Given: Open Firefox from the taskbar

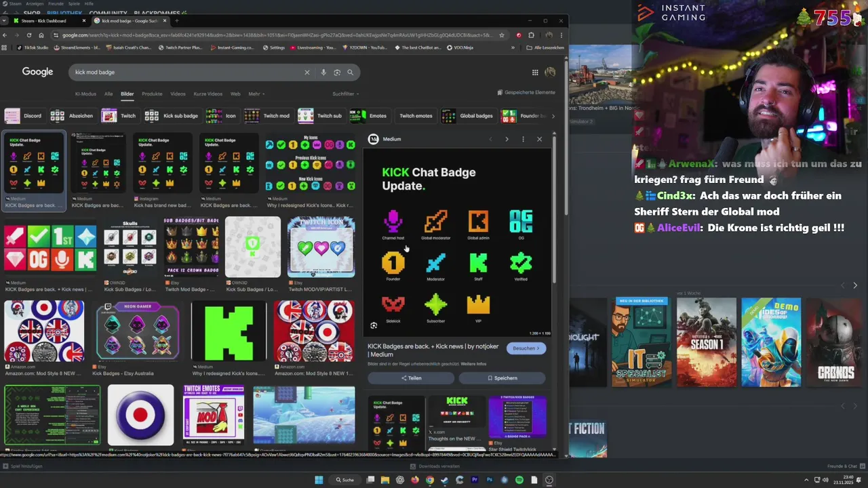Looking at the screenshot, I should click(414, 480).
